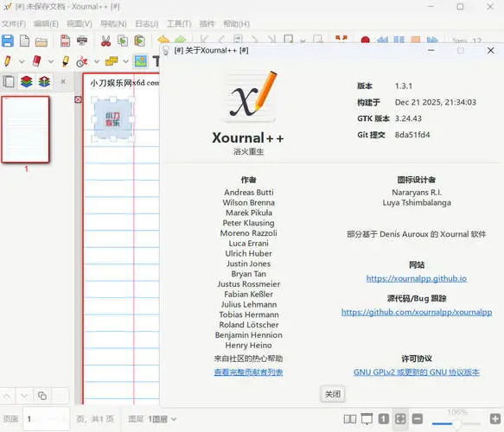The height and width of the screenshot is (432, 504).
Task: Open the github.com/xournalpp/xournalpp link
Action: tap(417, 312)
